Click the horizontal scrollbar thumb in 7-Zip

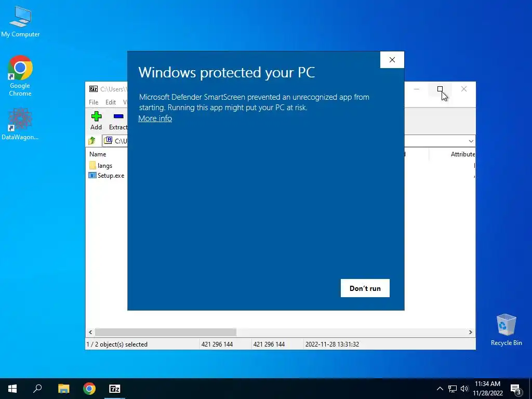166,332
